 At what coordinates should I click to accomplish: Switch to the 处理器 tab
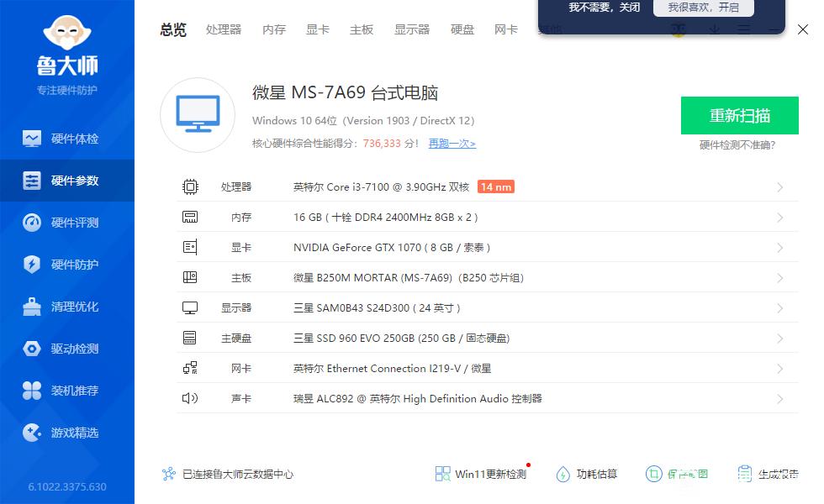click(x=224, y=29)
